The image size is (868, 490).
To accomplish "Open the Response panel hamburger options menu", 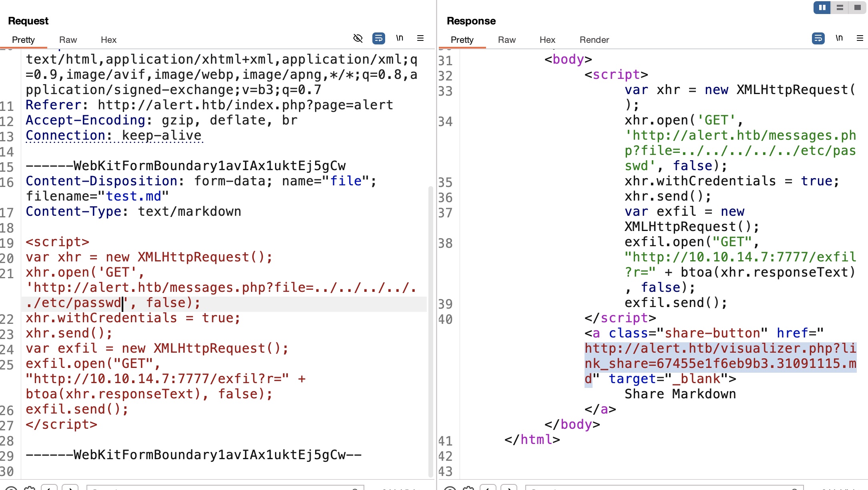I will pyautogui.click(x=860, y=38).
